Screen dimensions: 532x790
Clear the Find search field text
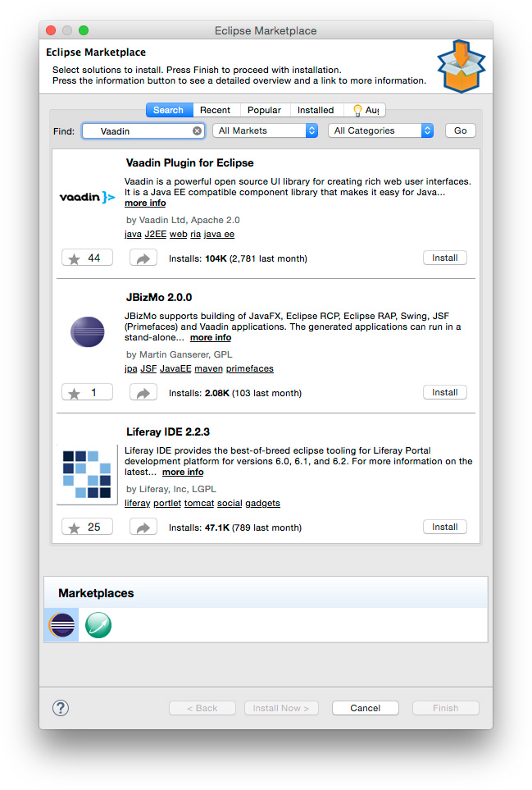197,131
